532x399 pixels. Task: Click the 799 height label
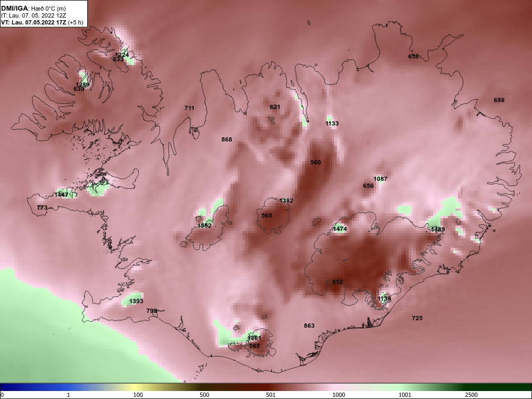152,311
